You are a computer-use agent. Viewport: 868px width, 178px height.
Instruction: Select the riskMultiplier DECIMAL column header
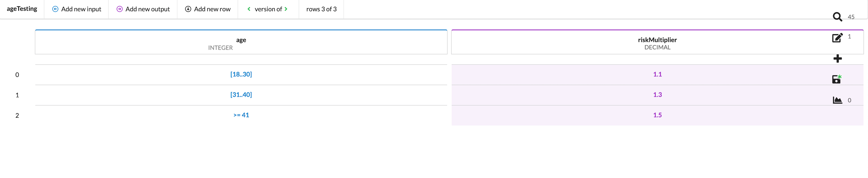pos(657,43)
